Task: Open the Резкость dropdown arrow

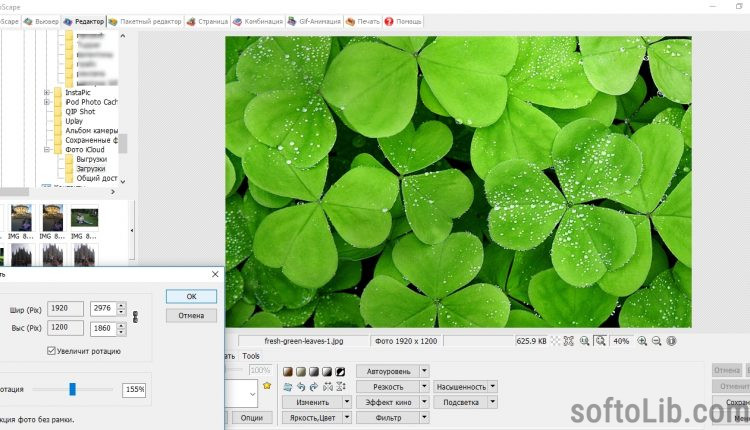Action: pos(424,386)
